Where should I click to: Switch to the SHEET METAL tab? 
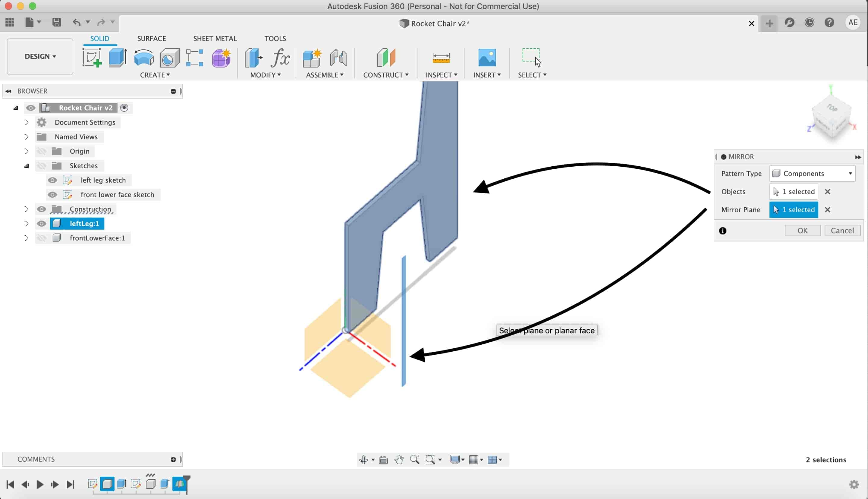(215, 38)
